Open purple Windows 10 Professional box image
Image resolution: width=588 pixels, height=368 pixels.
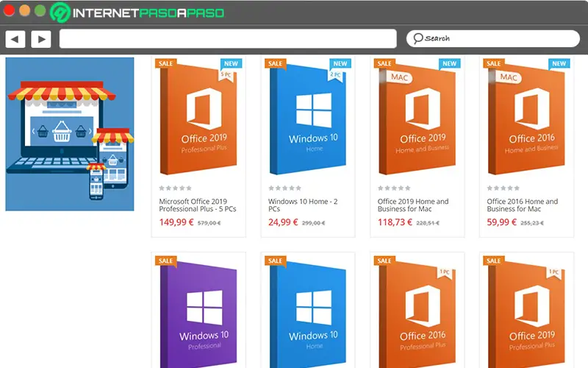point(198,315)
